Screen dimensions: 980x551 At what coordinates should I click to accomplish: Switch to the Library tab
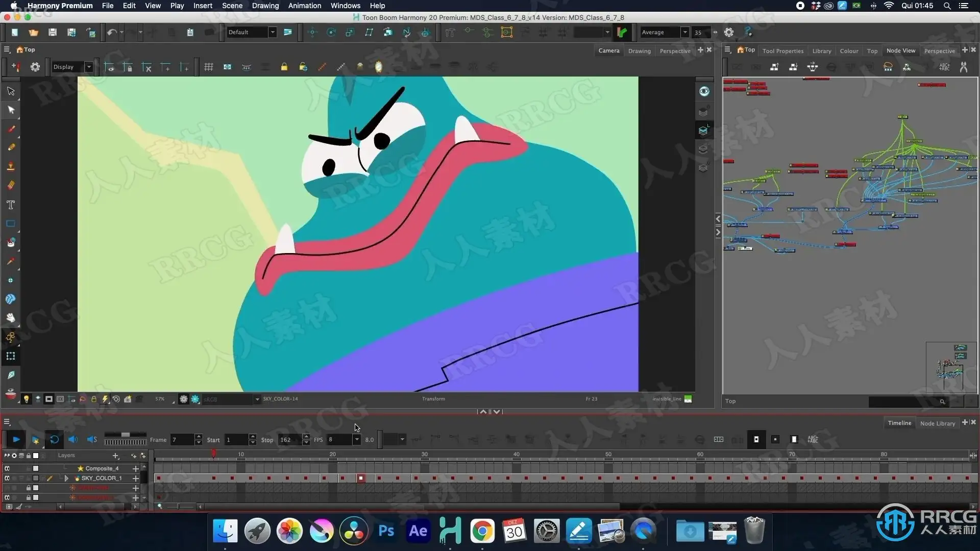822,51
